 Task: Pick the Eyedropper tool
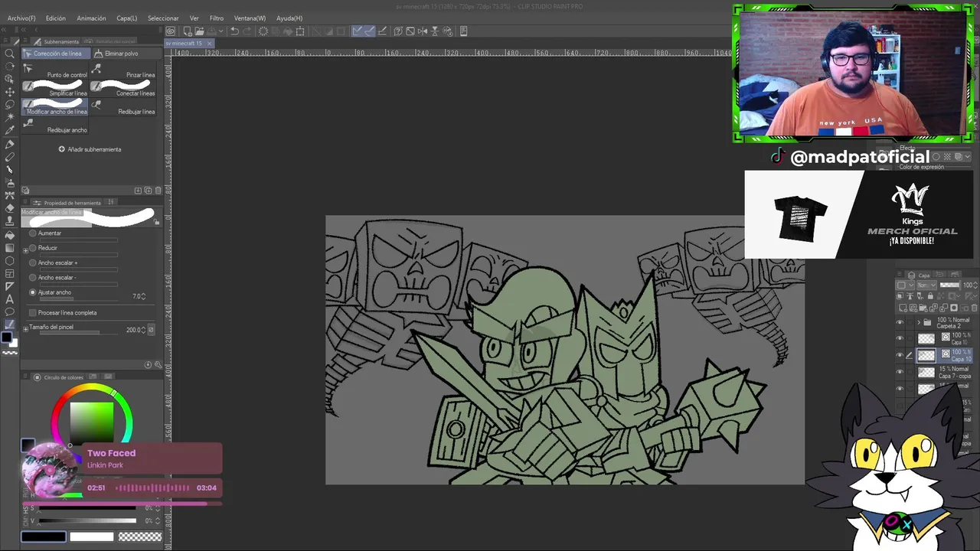coord(10,130)
